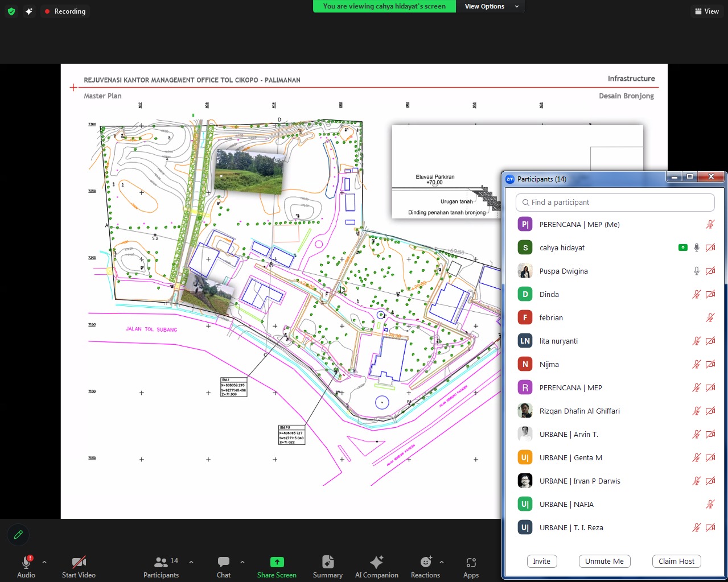Open the Participants icon in toolbar

161,562
